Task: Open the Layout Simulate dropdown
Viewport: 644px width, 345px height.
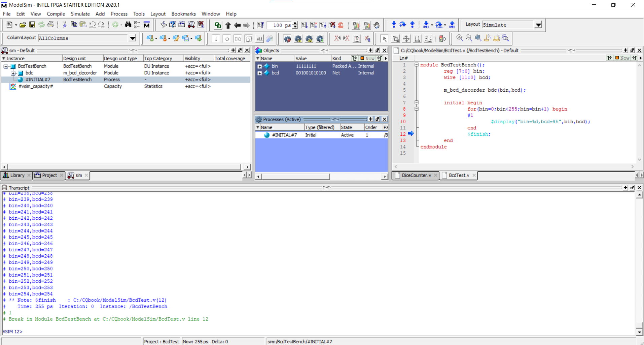Action: coord(538,25)
